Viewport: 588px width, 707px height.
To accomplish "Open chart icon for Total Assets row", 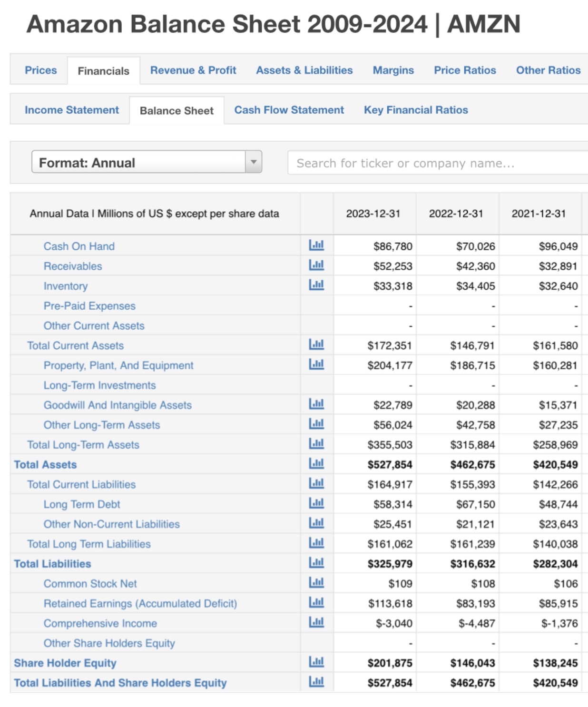I will coord(316,463).
